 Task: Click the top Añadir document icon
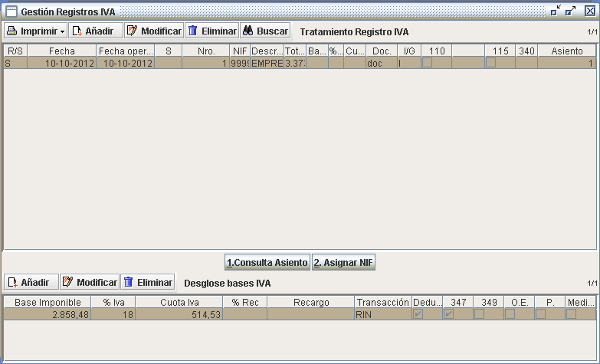[x=77, y=31]
